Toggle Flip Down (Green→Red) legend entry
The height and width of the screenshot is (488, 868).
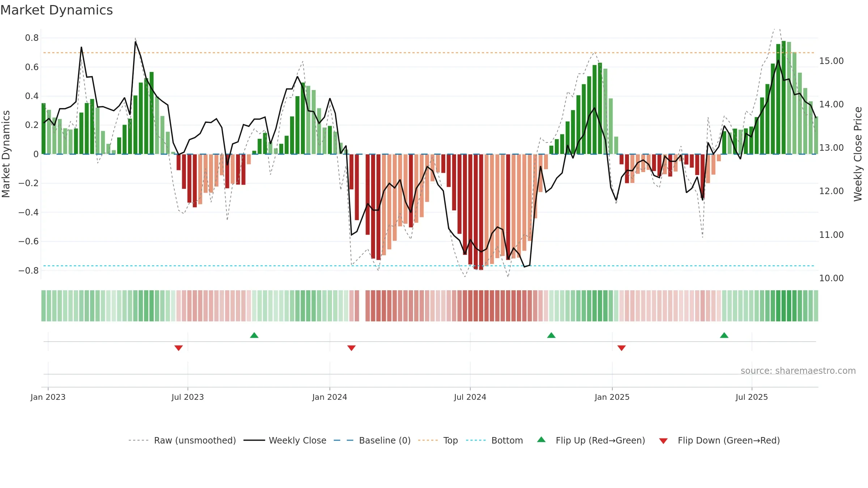pyautogui.click(x=719, y=440)
